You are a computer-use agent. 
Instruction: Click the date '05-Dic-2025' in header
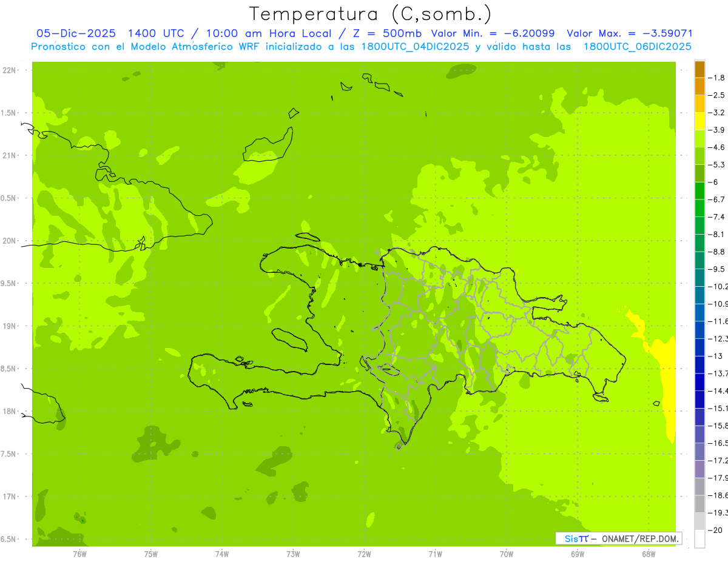pyautogui.click(x=76, y=33)
